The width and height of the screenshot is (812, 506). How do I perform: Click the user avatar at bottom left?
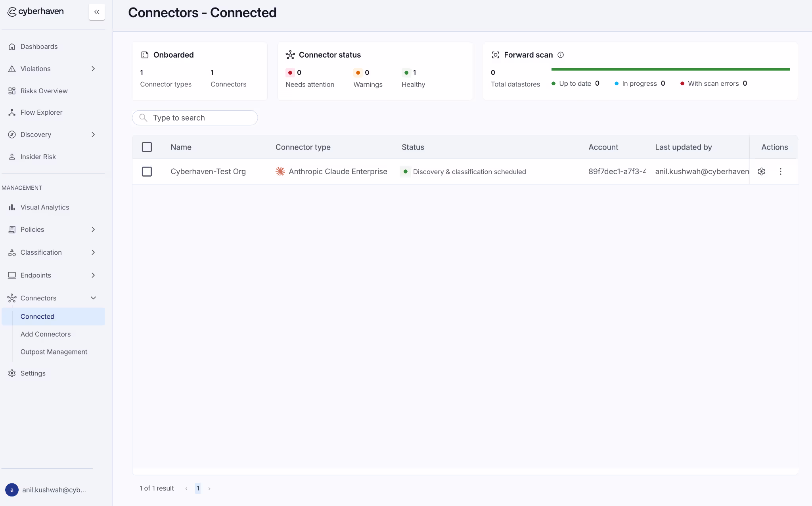click(x=12, y=490)
